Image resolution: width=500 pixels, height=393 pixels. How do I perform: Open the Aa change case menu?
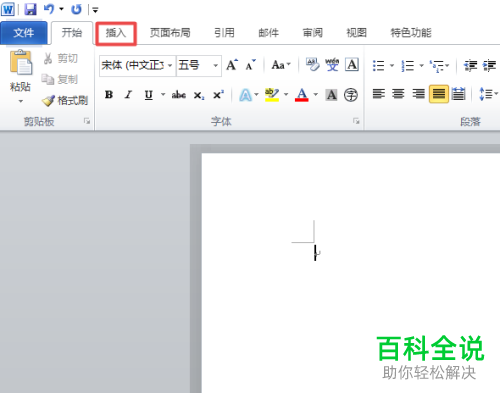point(281,65)
